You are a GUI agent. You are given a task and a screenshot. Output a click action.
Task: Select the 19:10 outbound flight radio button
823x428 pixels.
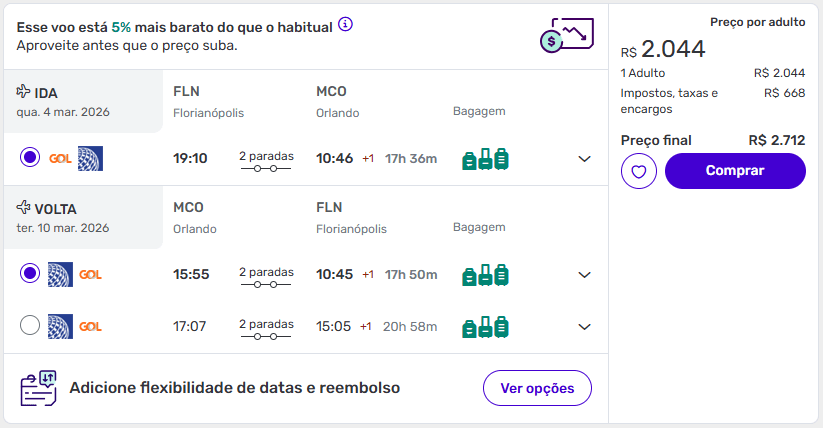tap(30, 158)
